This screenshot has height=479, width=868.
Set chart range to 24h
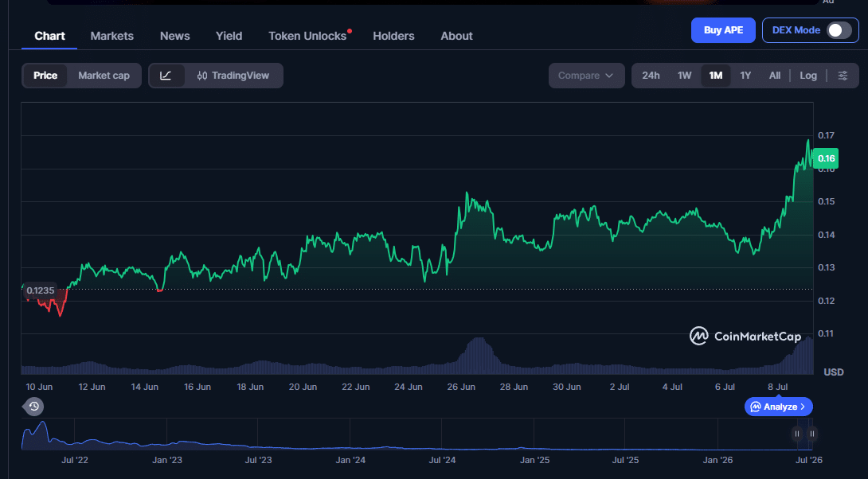pos(651,76)
